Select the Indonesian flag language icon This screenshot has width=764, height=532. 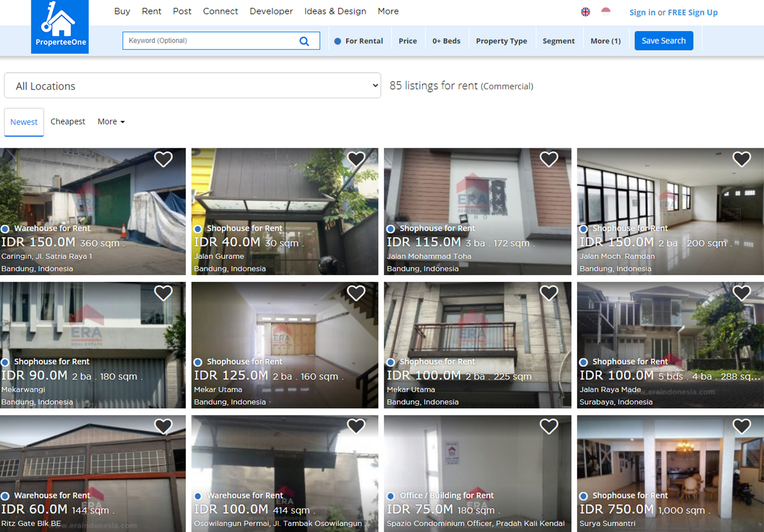(606, 12)
